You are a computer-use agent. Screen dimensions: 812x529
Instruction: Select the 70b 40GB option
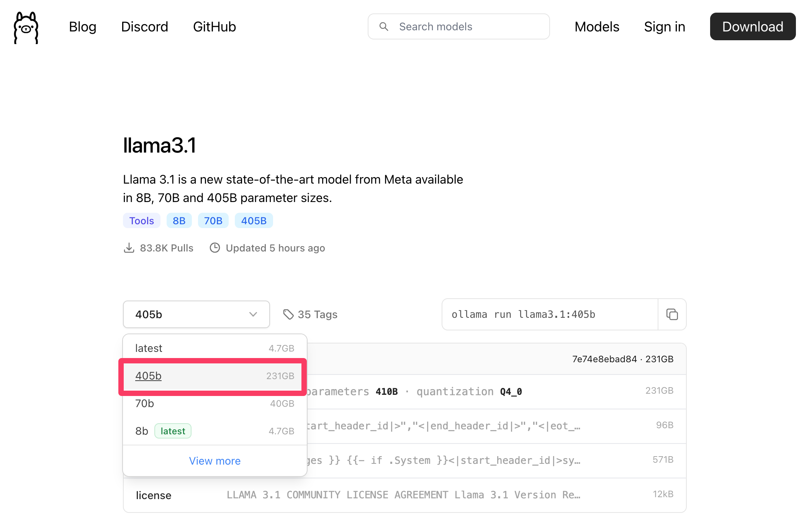tap(214, 403)
